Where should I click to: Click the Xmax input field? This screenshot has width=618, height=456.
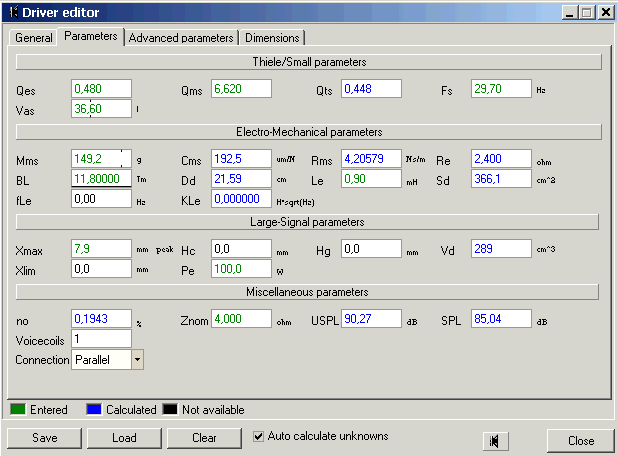pos(101,249)
